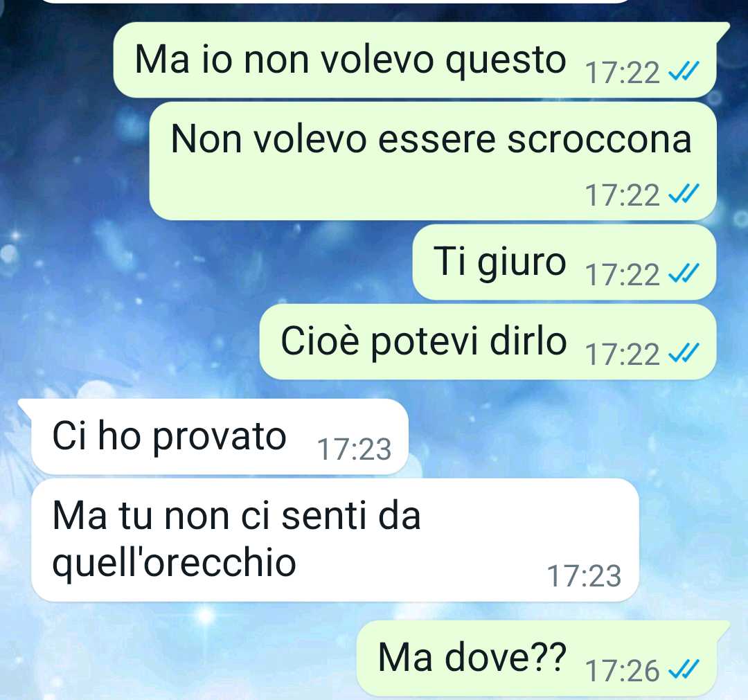Tap the 'Ma io non volevo questo' message

(415, 60)
